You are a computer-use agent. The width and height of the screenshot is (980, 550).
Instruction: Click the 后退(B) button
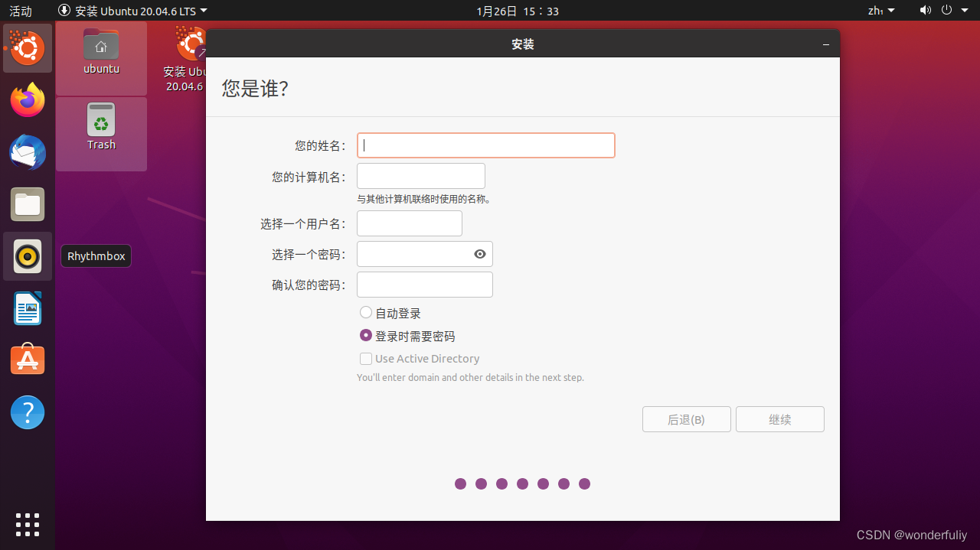pyautogui.click(x=687, y=419)
